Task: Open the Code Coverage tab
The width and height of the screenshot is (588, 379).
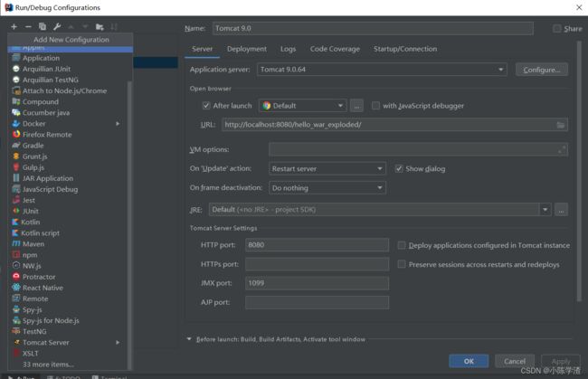Action: click(x=335, y=49)
